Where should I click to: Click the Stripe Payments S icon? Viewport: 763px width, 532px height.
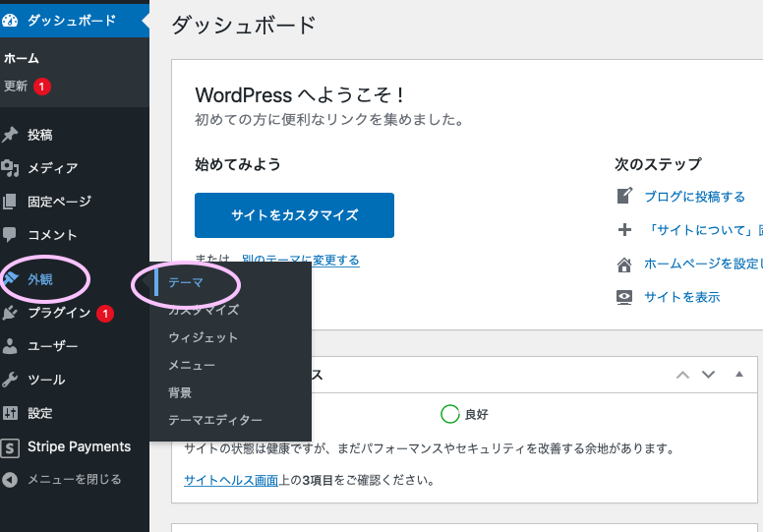(x=11, y=447)
